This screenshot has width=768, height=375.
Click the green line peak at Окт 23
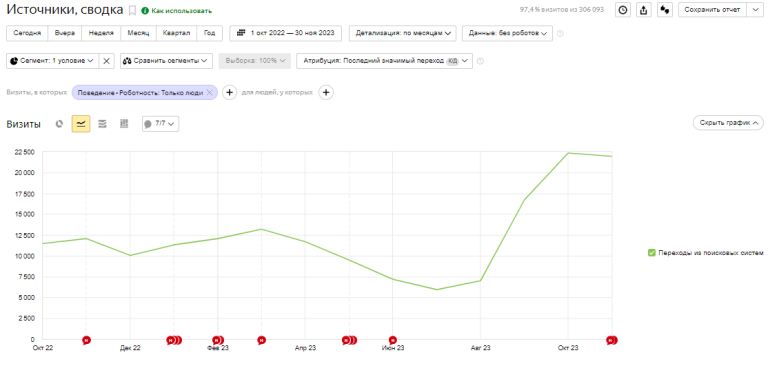tap(568, 153)
